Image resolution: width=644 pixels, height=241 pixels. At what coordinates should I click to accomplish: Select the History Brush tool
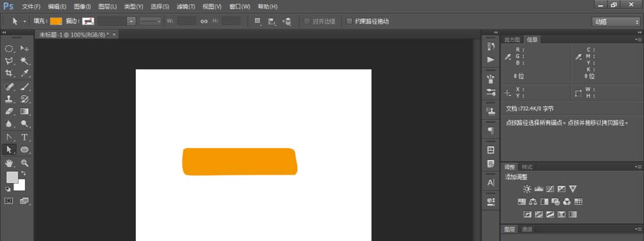click(24, 99)
